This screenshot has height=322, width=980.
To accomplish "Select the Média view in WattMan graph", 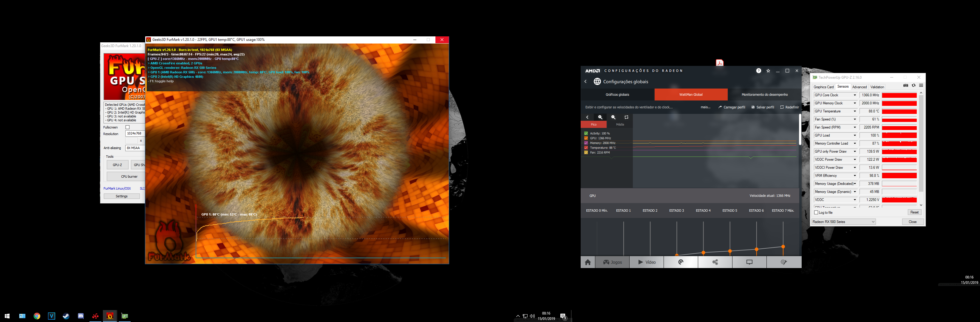I will click(x=620, y=125).
